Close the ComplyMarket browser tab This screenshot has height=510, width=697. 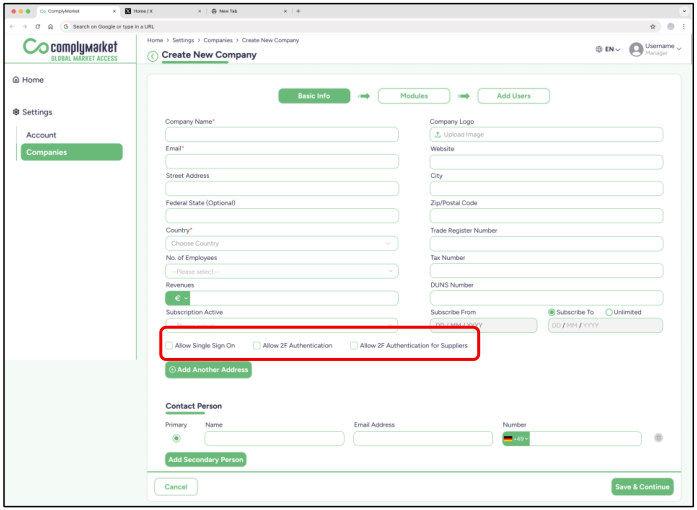tap(114, 11)
